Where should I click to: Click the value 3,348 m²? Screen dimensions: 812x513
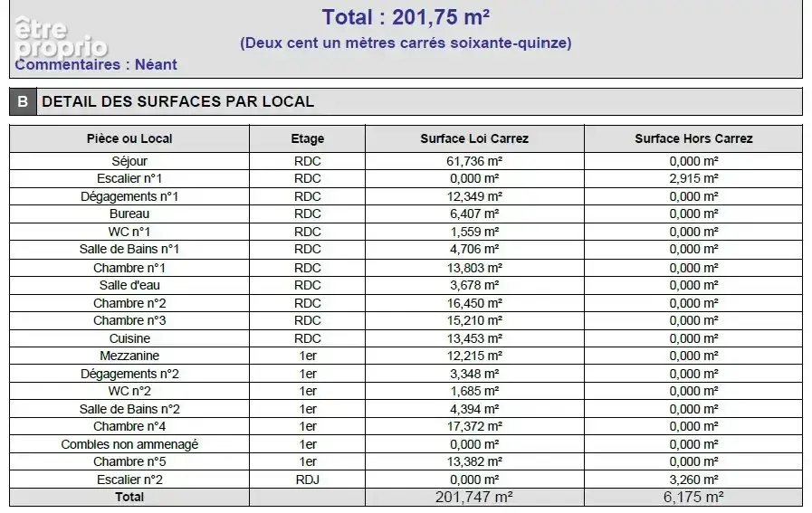[474, 374]
